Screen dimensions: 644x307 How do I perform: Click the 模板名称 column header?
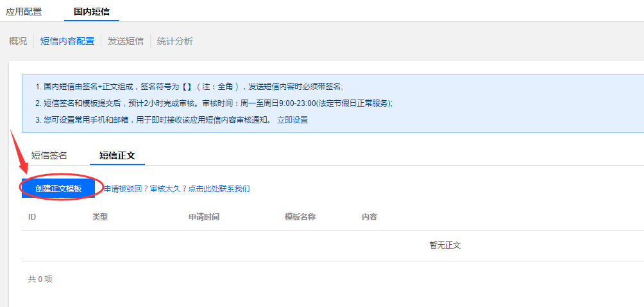pyautogui.click(x=300, y=217)
